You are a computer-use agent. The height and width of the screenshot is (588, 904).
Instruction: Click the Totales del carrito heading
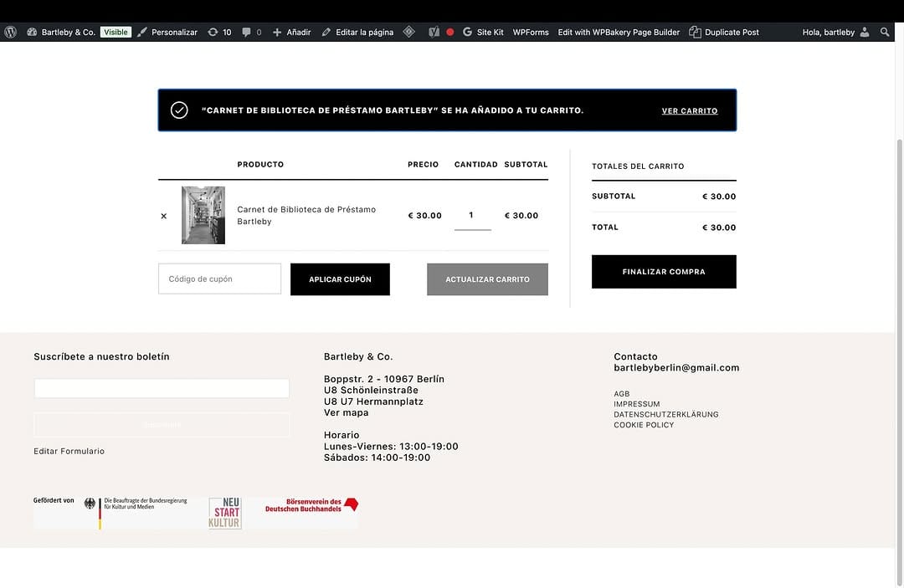[638, 166]
